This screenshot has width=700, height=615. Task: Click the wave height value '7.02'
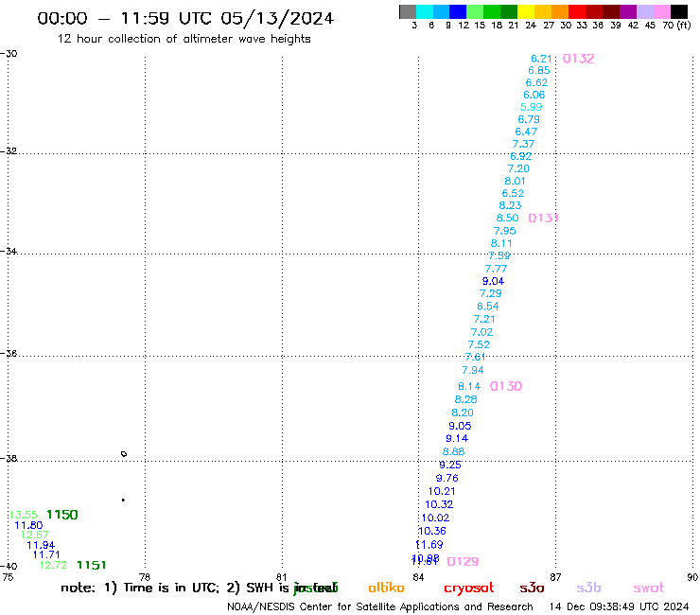tap(481, 332)
